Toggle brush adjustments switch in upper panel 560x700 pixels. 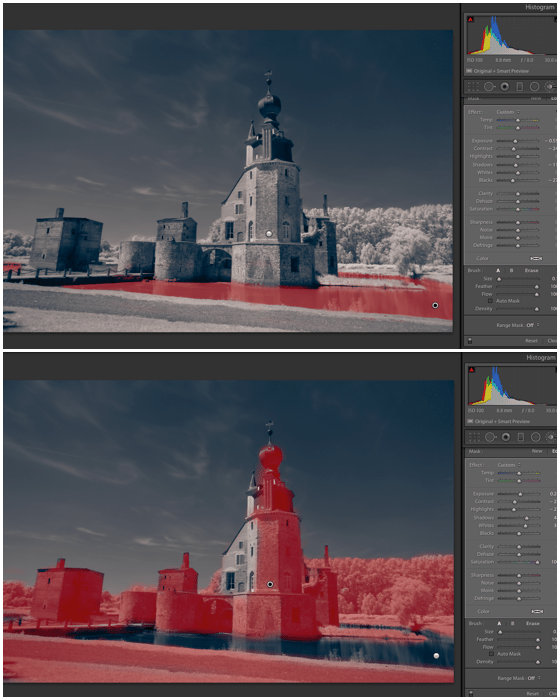(x=470, y=341)
